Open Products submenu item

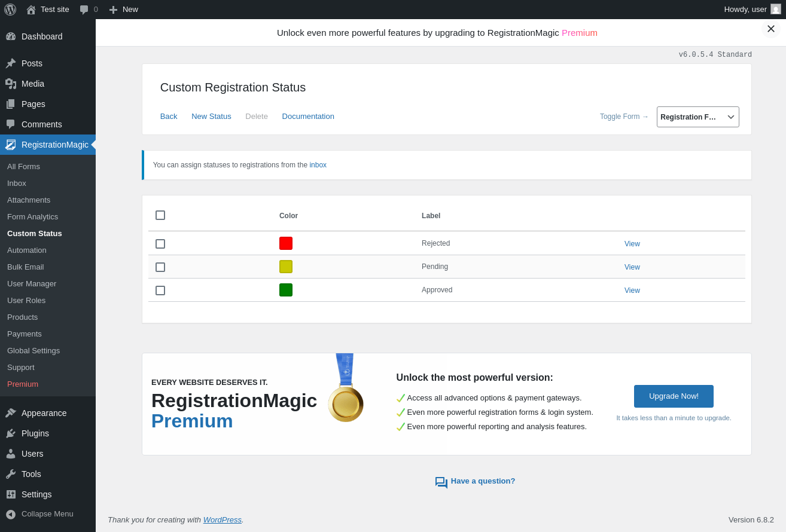22,317
